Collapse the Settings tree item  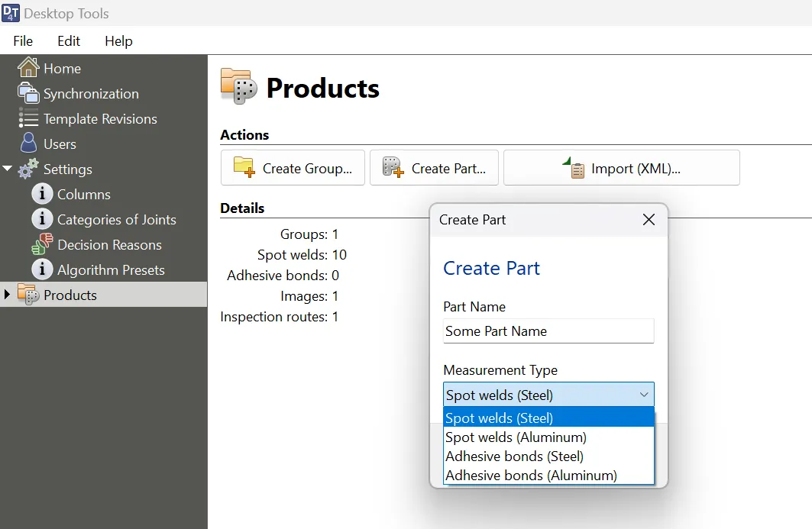pos(7,169)
